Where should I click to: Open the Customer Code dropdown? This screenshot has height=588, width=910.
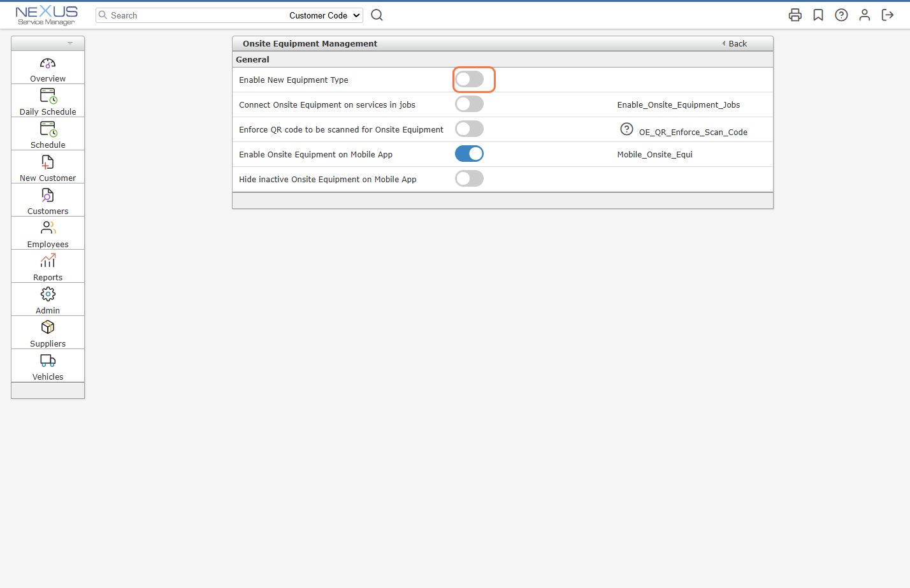pos(324,15)
